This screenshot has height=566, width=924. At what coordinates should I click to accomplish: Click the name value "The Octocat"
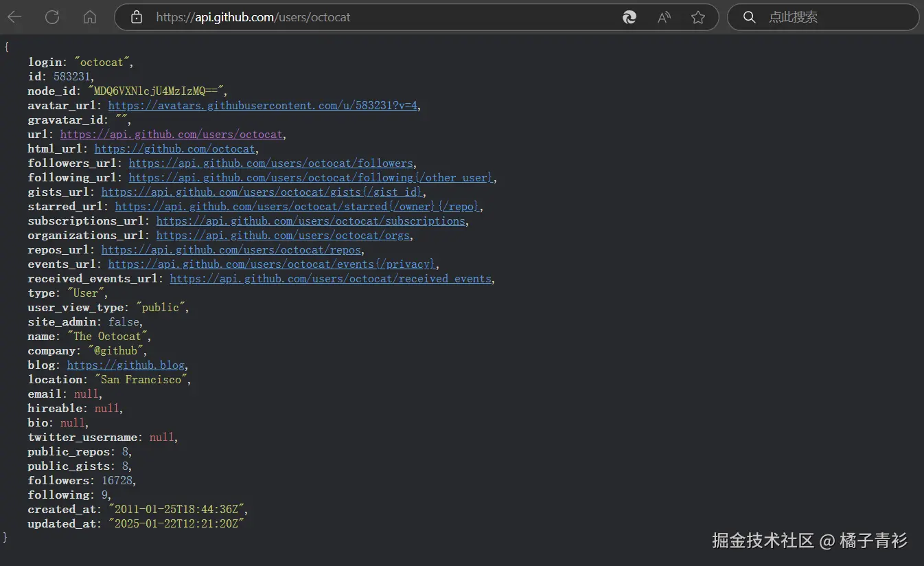tap(107, 337)
